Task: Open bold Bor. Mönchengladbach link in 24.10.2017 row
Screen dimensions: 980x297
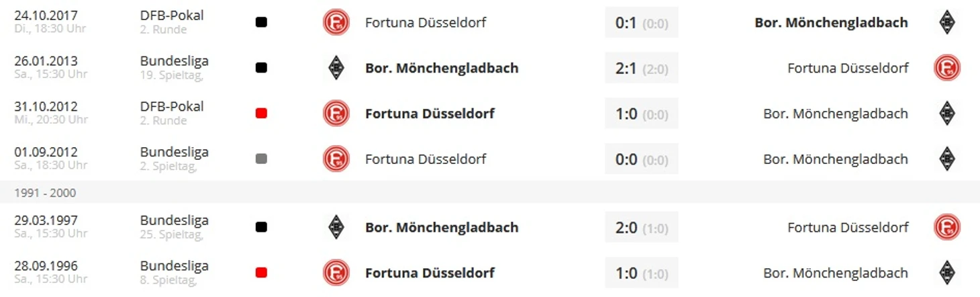Action: pos(831,22)
